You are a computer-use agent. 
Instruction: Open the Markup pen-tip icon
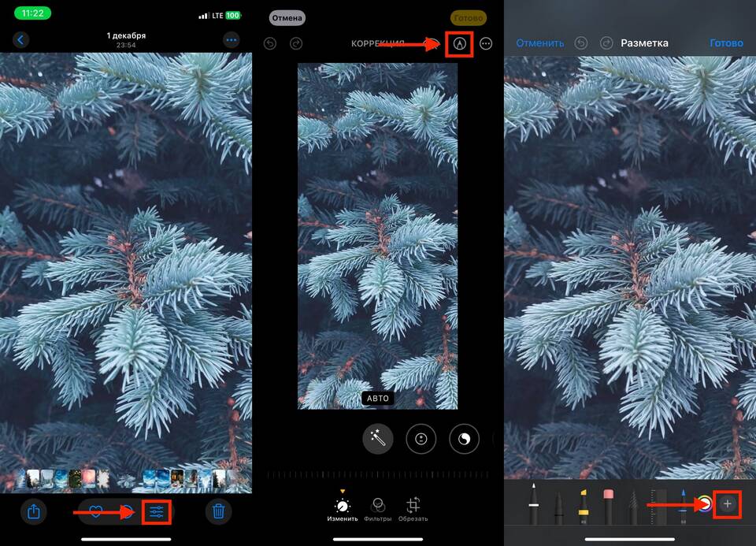tap(459, 44)
